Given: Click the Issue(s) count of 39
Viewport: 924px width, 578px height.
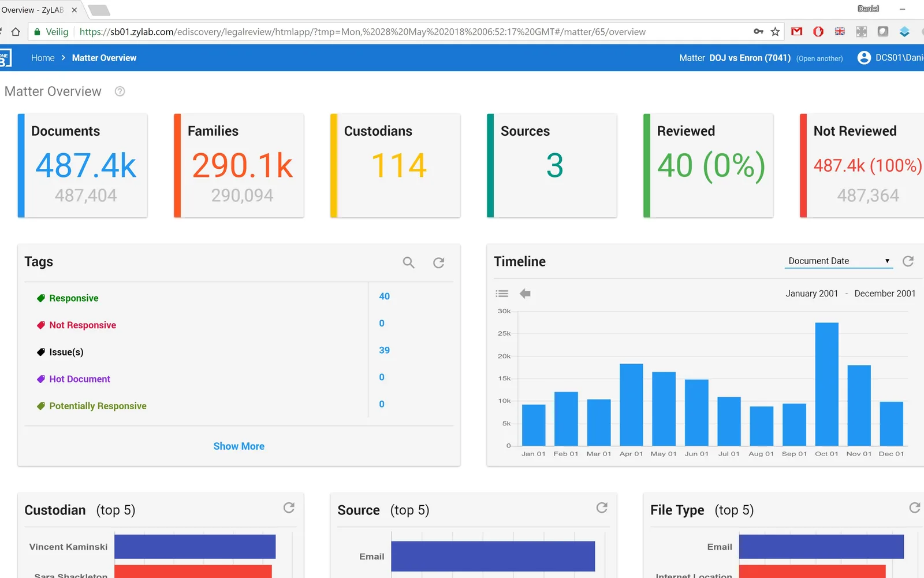Looking at the screenshot, I should (x=385, y=350).
